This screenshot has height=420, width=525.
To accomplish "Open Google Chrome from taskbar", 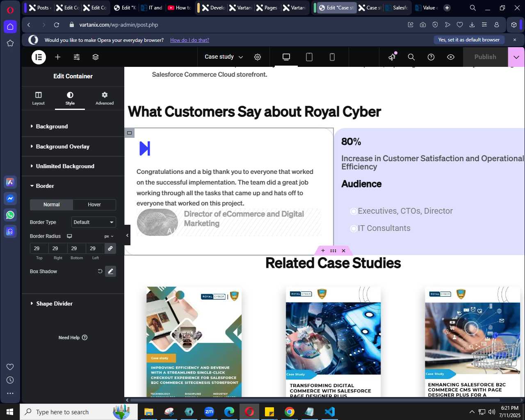I will click(290, 412).
